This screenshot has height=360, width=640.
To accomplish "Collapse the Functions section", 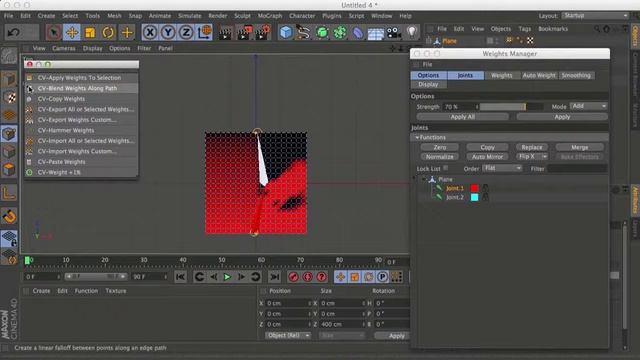I will pos(417,138).
